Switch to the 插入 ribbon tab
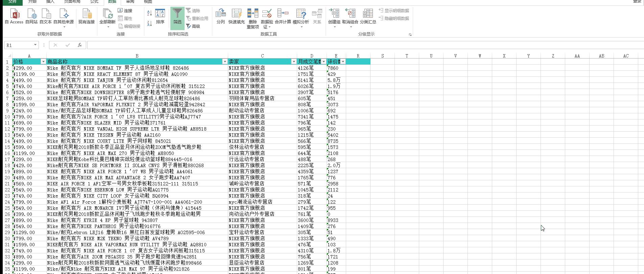This screenshot has width=644, height=274. 50,2
